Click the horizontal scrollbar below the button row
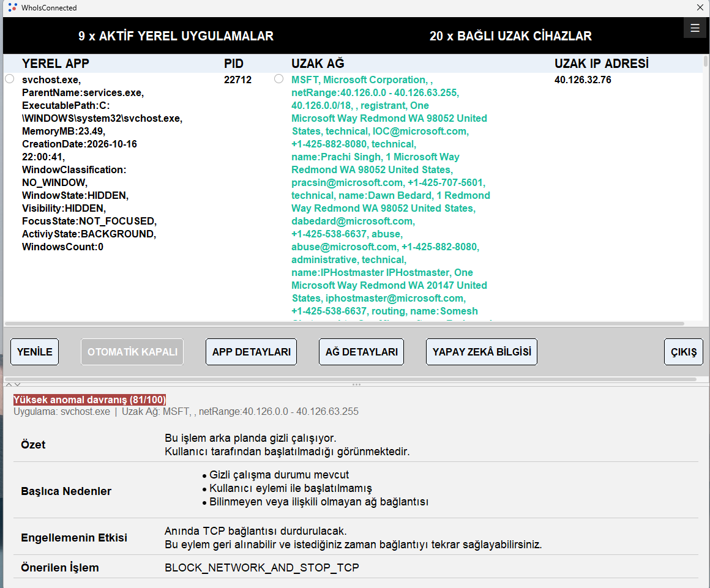This screenshot has height=588, width=710. pos(350,379)
